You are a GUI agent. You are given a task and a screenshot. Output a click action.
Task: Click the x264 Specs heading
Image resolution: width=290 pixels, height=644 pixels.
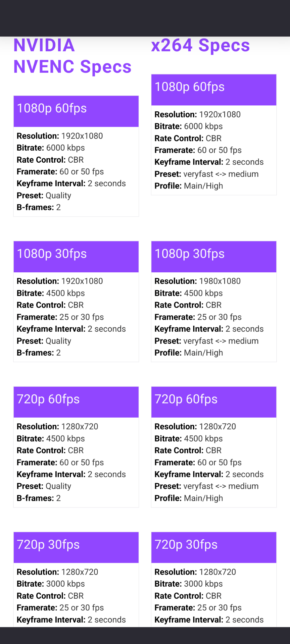[x=200, y=45]
